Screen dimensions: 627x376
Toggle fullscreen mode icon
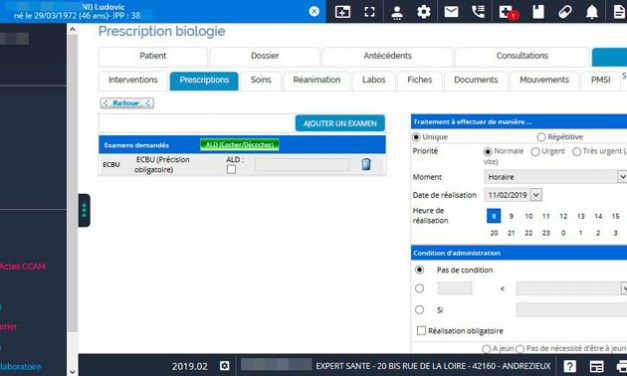[370, 12]
